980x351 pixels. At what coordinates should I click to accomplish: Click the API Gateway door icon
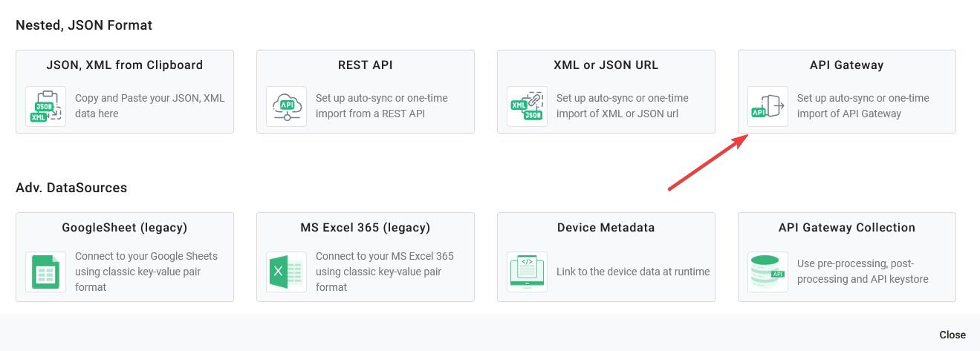click(x=768, y=106)
